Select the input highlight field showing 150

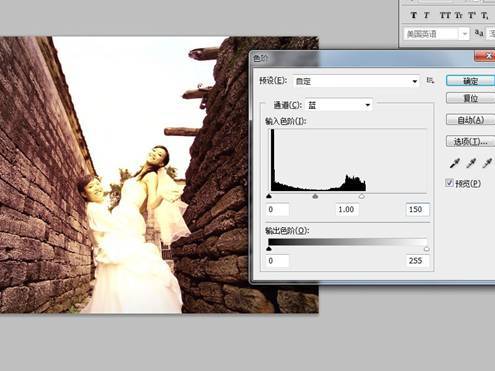coord(417,209)
